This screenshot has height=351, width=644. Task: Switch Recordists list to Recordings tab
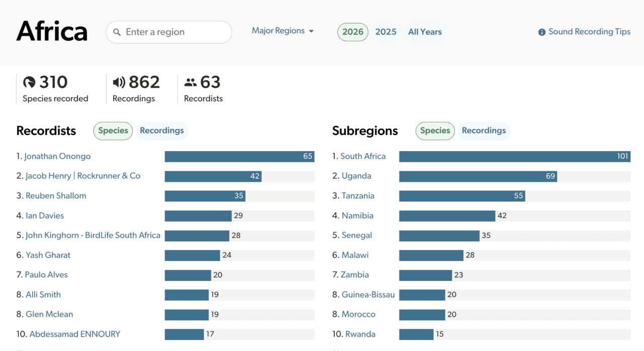pyautogui.click(x=162, y=131)
